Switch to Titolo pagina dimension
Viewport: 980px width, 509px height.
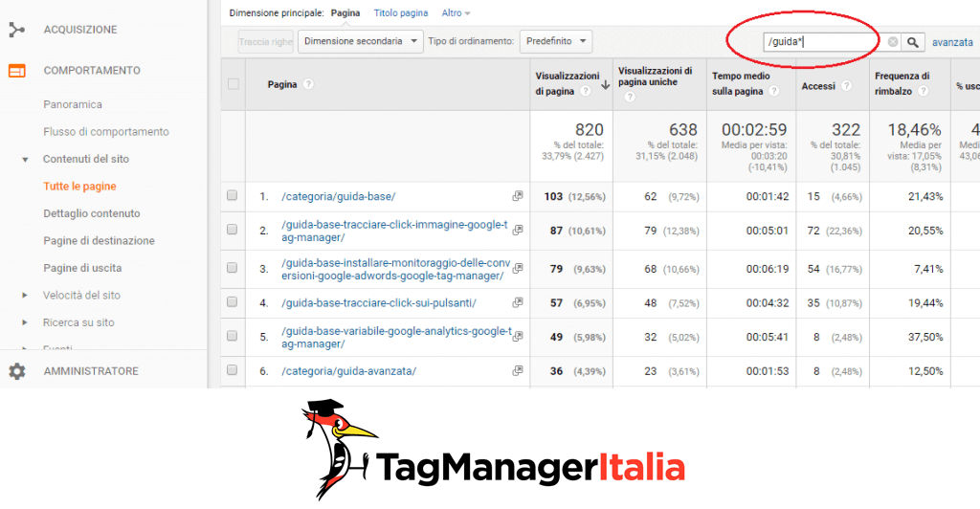(401, 12)
